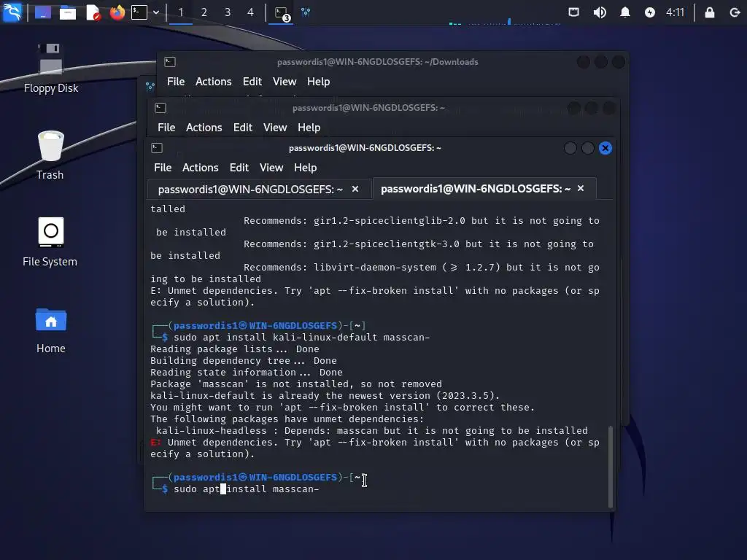Click the 'sudo apt install masscan-' command line

[x=247, y=489]
